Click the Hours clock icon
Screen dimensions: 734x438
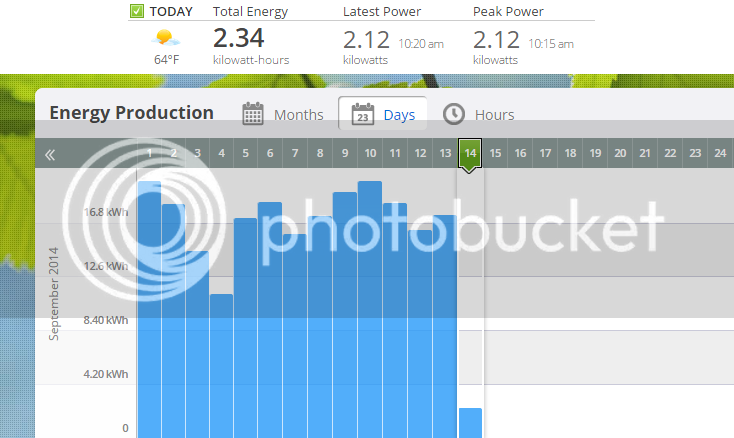tap(454, 114)
